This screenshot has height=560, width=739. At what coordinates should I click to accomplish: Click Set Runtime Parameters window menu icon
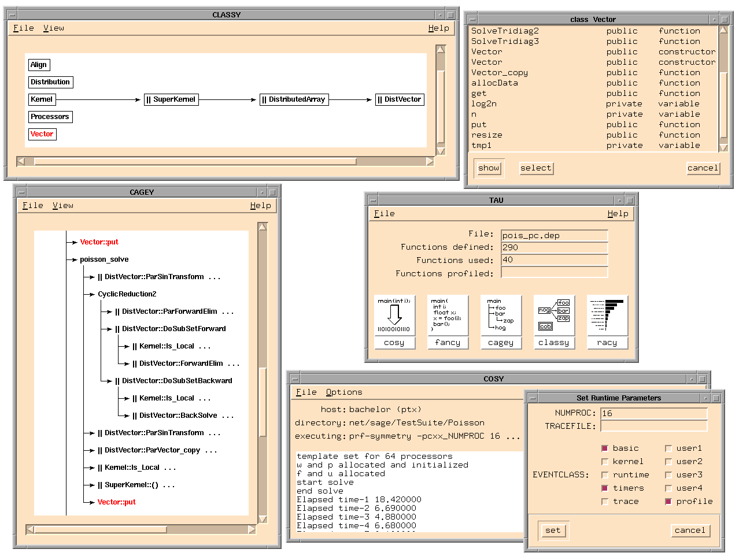coord(533,398)
